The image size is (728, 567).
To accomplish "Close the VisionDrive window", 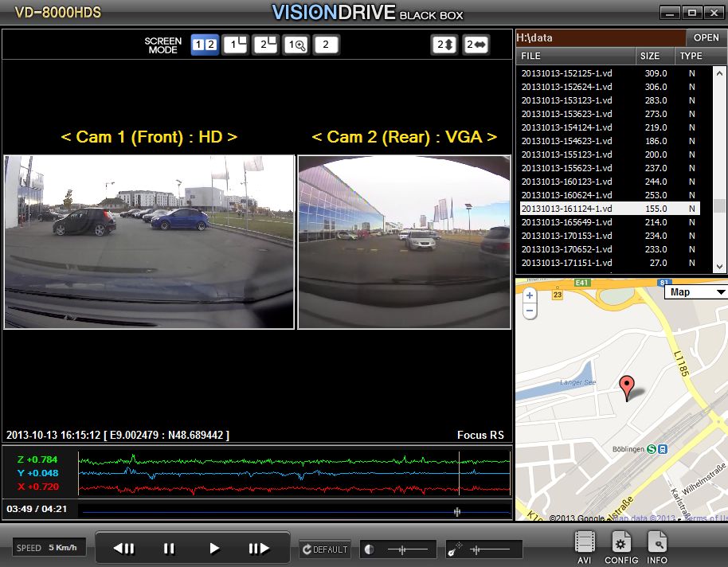I will coord(714,13).
